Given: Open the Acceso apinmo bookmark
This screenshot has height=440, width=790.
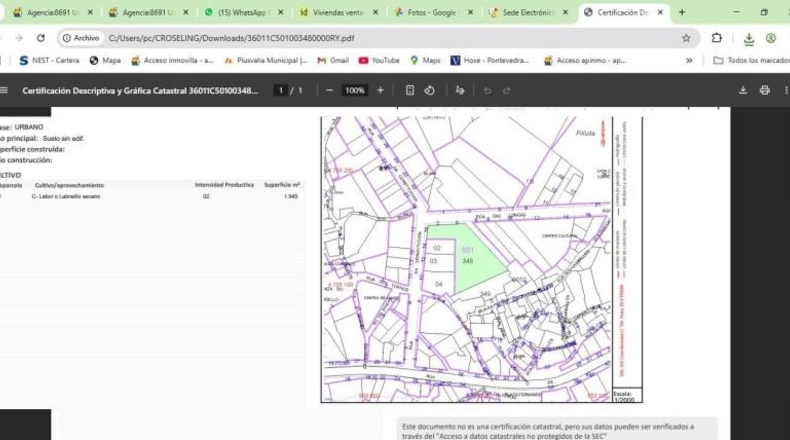Looking at the screenshot, I should click(x=585, y=60).
